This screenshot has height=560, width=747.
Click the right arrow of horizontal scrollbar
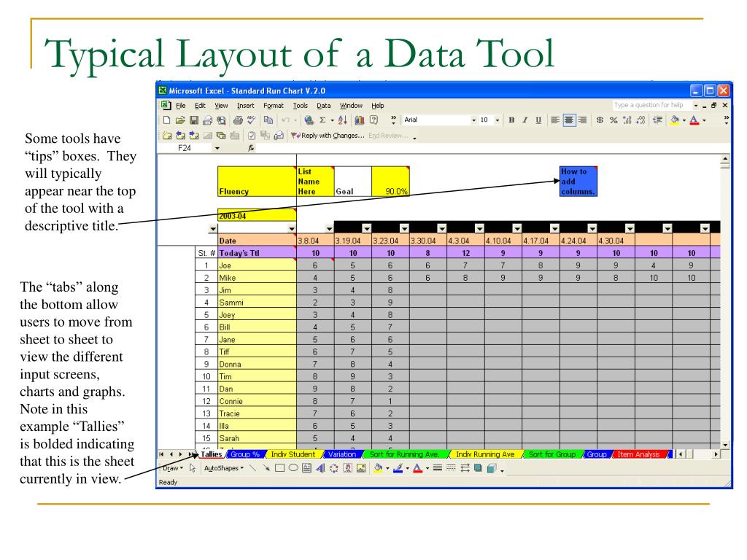click(716, 454)
